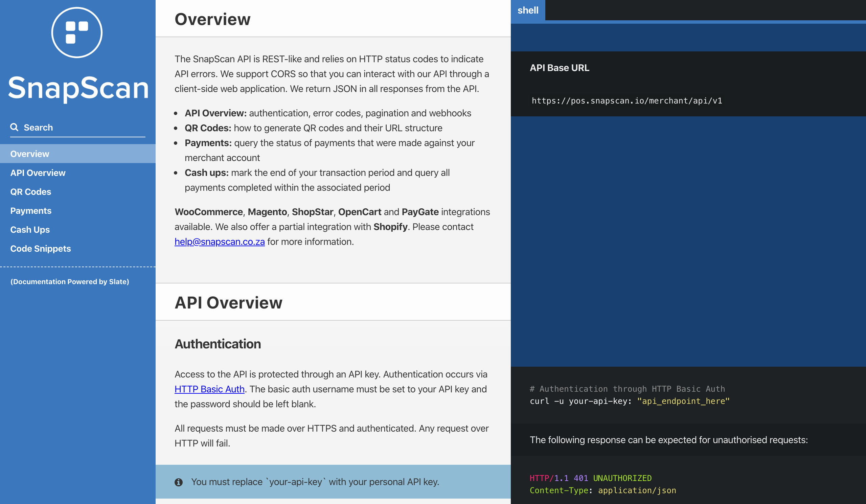Click the 'QR Codes:' bullet item
This screenshot has height=504, width=866.
313,128
